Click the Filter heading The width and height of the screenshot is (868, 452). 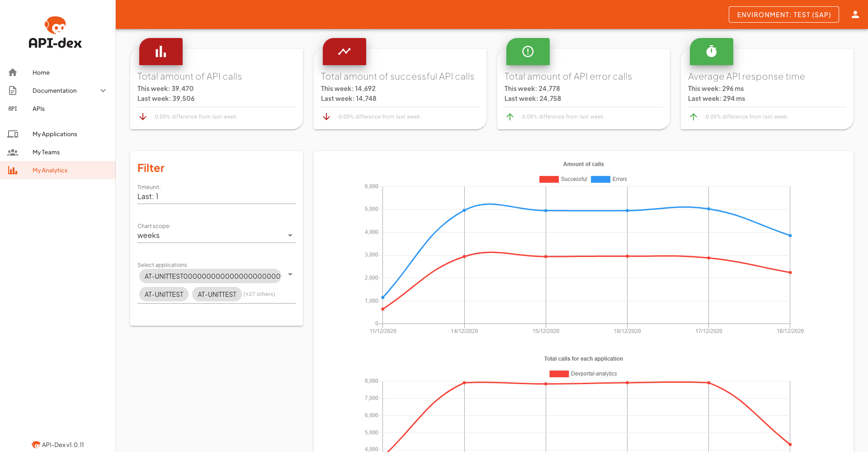point(151,168)
